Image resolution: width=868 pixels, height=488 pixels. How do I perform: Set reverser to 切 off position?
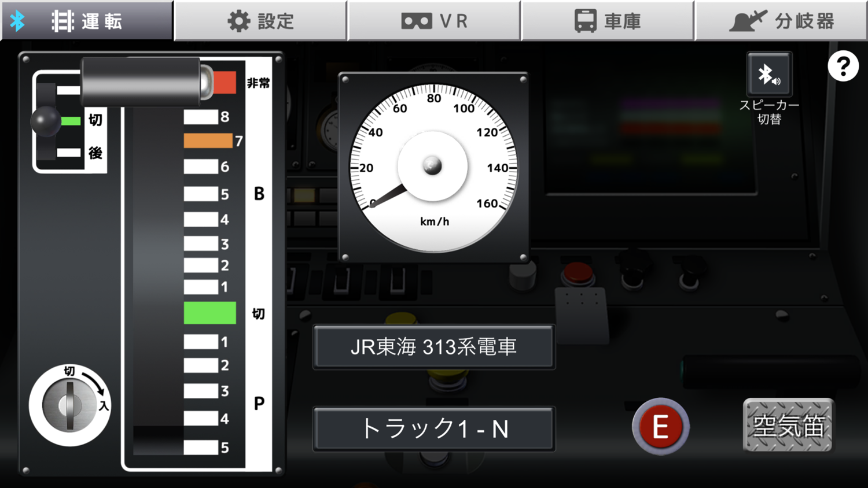pyautogui.click(x=71, y=121)
